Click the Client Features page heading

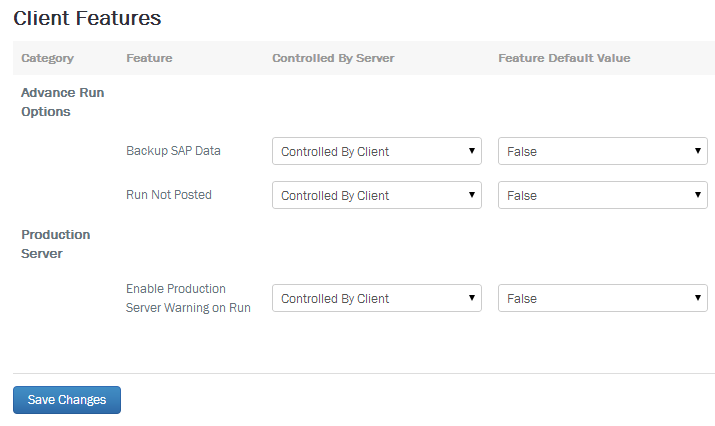pyautogui.click(x=87, y=18)
